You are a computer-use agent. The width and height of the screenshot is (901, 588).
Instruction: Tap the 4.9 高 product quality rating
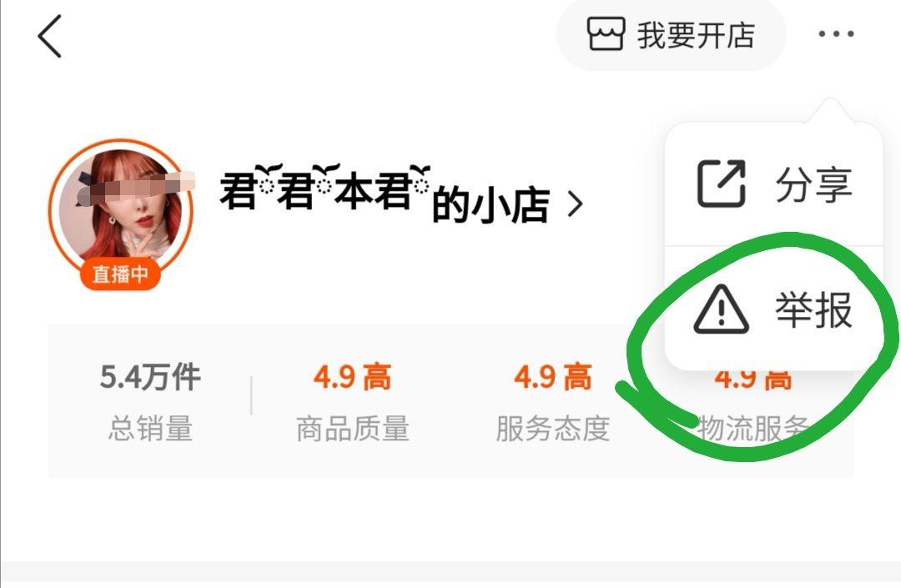click(x=352, y=377)
